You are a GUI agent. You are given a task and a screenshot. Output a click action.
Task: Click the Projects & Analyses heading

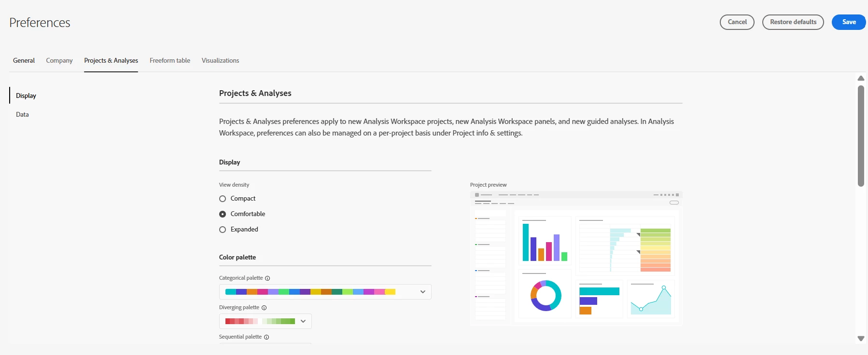click(255, 93)
